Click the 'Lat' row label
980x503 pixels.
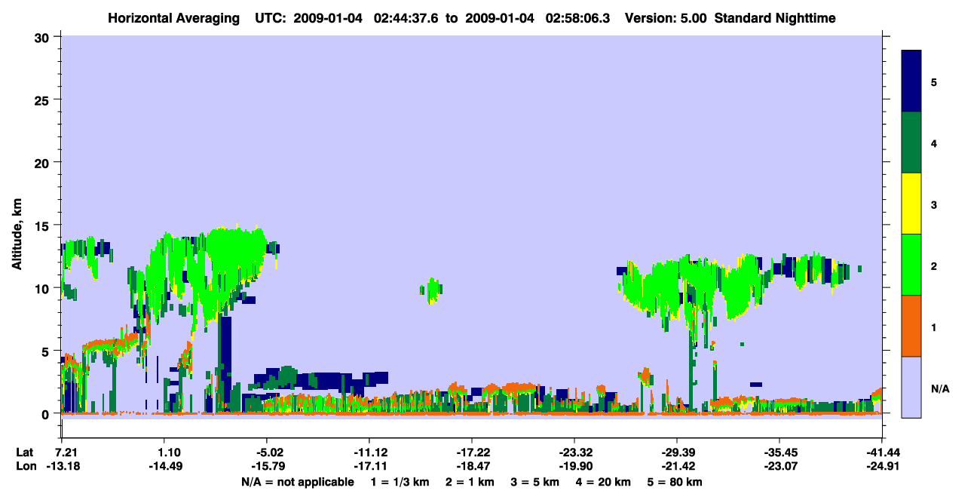[26, 452]
